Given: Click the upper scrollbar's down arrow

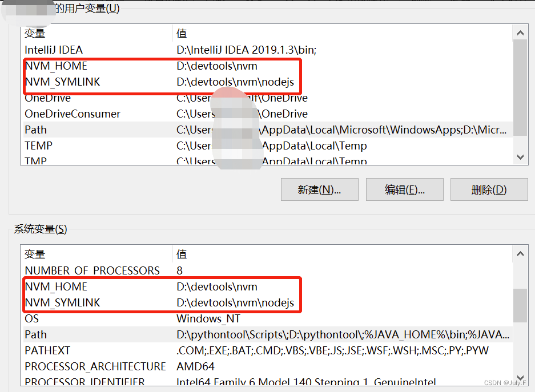Looking at the screenshot, I should point(520,156).
